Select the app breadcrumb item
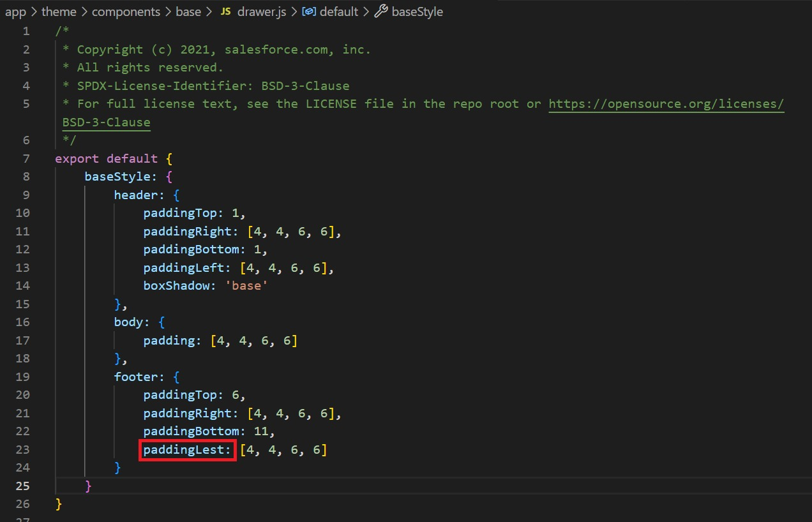This screenshot has width=812, height=522. coord(16,11)
